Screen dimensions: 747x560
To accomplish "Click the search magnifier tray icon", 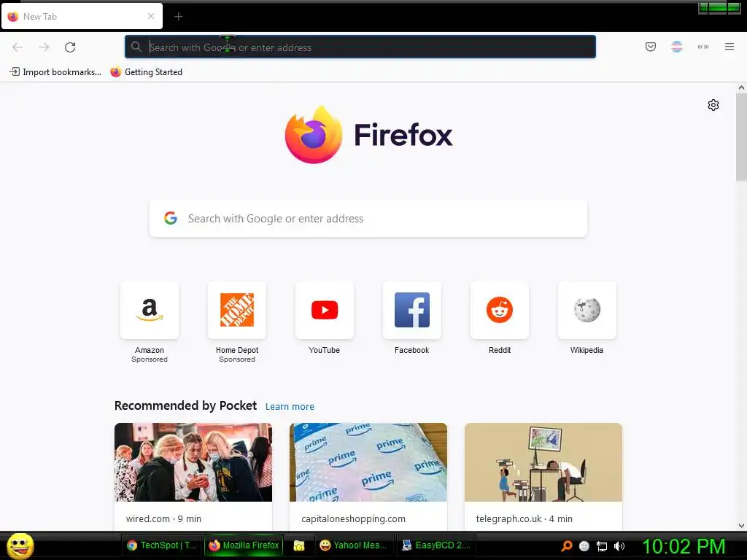I will [x=566, y=546].
